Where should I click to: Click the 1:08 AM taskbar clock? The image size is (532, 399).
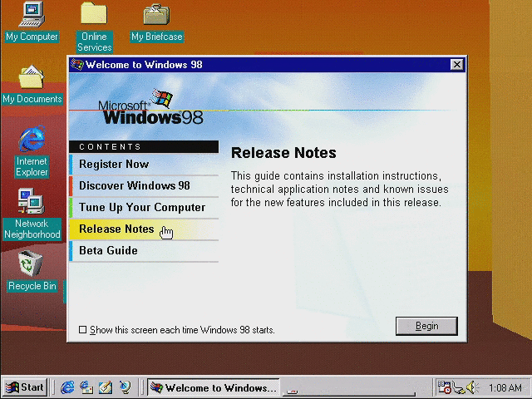(x=505, y=387)
